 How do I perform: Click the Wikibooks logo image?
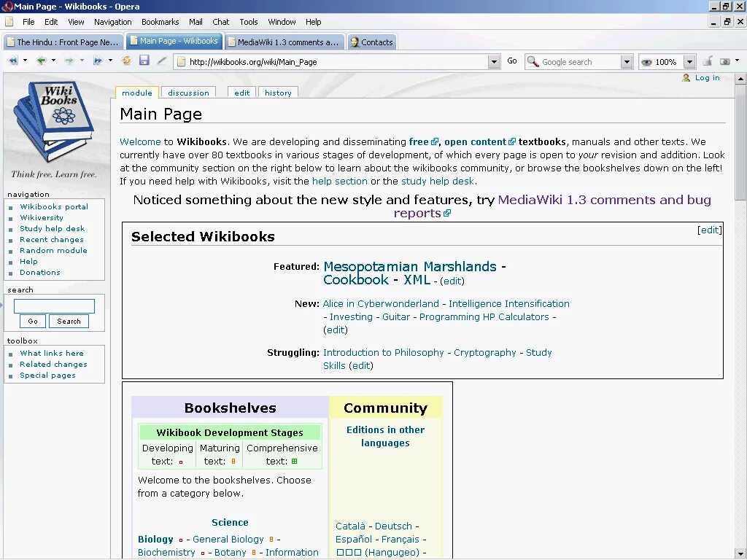[54, 121]
